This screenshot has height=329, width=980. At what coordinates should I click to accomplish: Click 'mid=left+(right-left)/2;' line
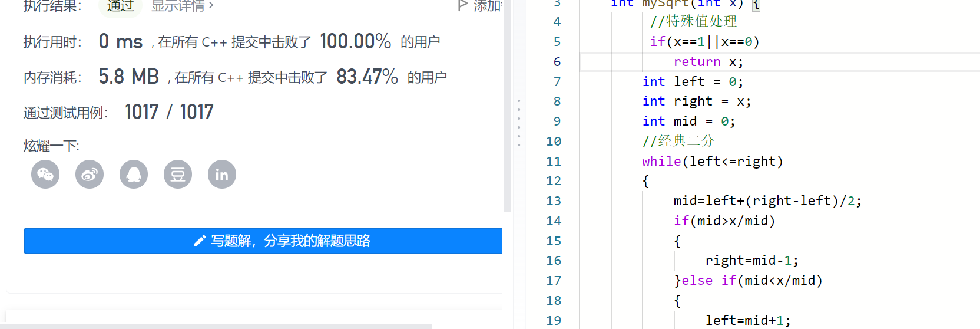tap(768, 201)
